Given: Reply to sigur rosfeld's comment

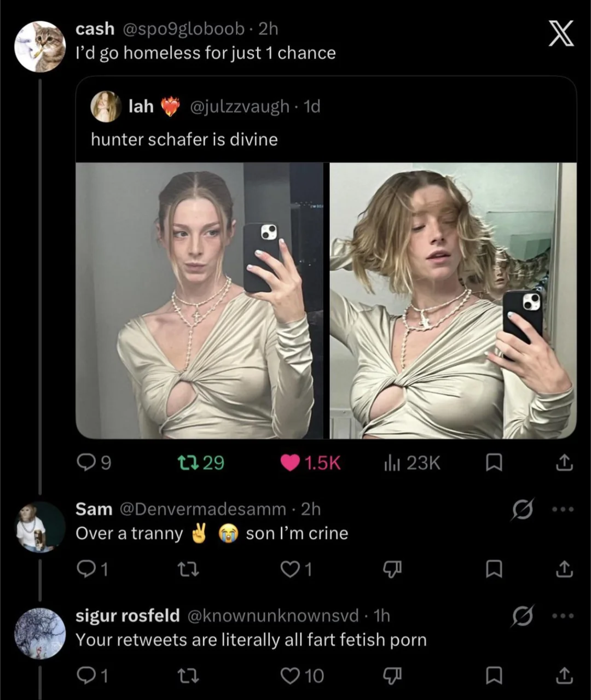Looking at the screenshot, I should coord(86,676).
